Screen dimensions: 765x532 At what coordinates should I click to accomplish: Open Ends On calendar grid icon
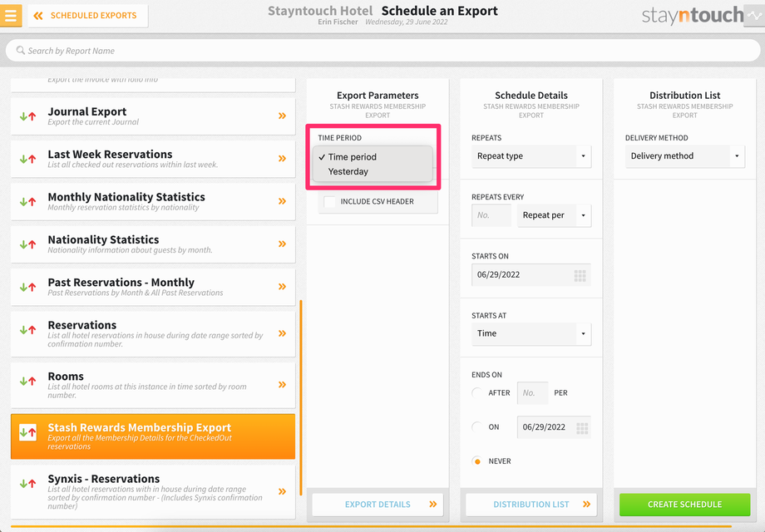(x=582, y=428)
